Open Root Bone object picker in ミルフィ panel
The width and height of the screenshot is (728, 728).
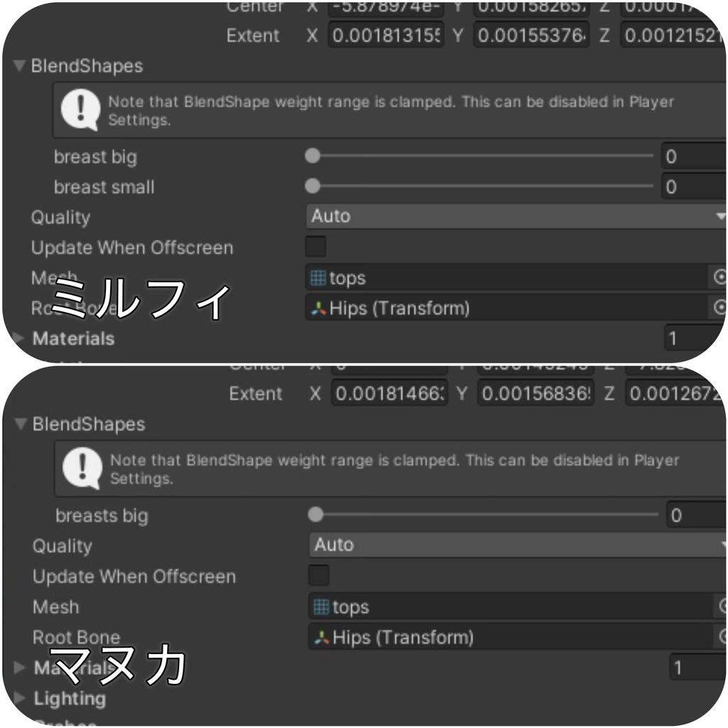click(719, 308)
